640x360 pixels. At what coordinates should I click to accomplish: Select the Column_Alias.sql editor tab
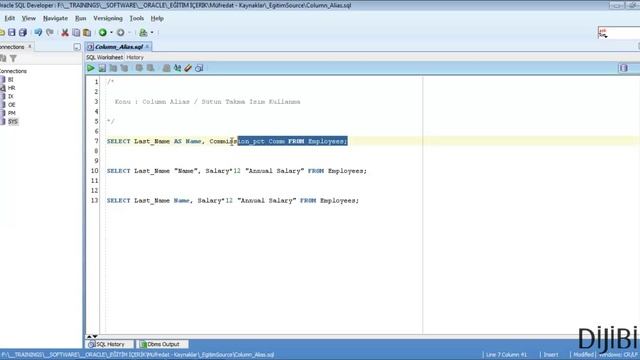(118, 47)
